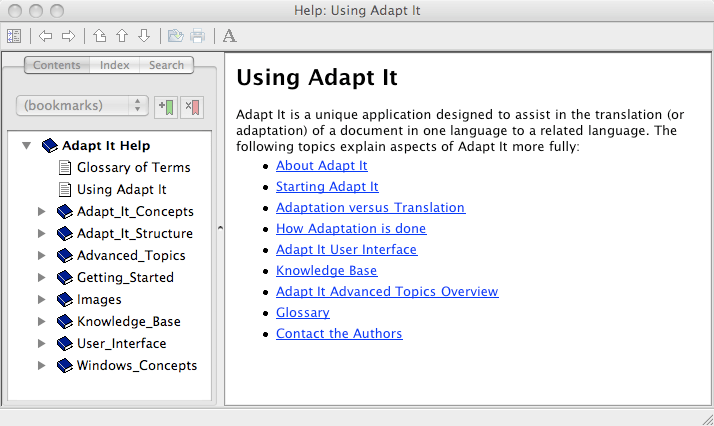Expand the Knowledge_Base node
Screen dimensions: 714x426
[41, 321]
